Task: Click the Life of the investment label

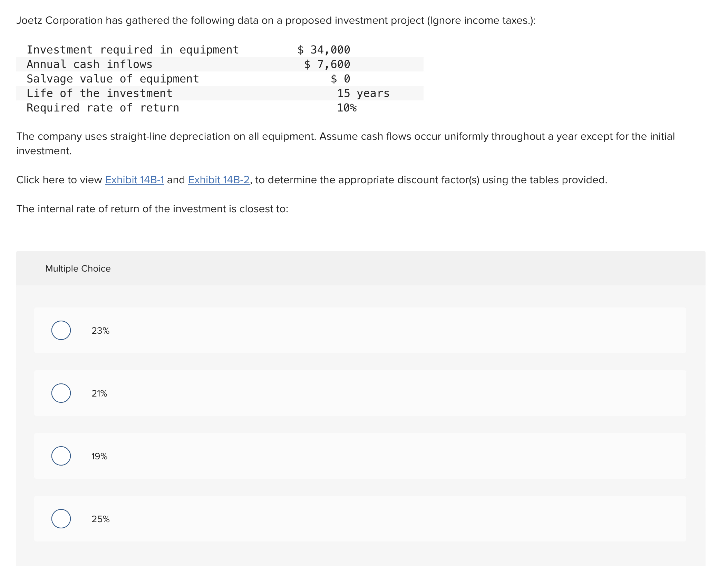Action: (99, 93)
